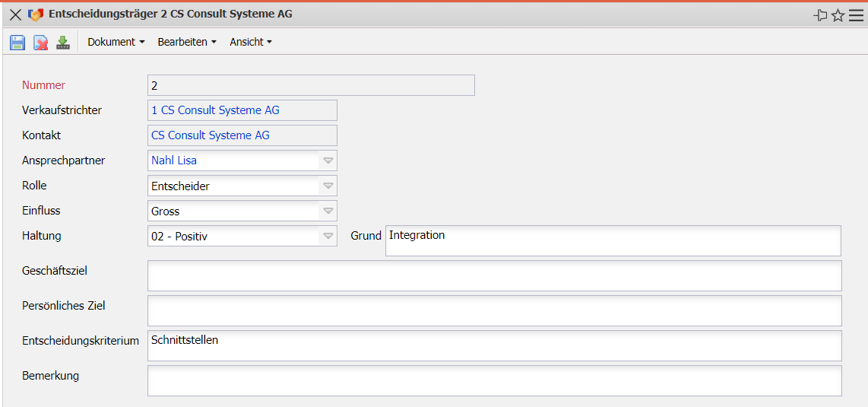Pin this window with the pushpin icon

[x=820, y=15]
